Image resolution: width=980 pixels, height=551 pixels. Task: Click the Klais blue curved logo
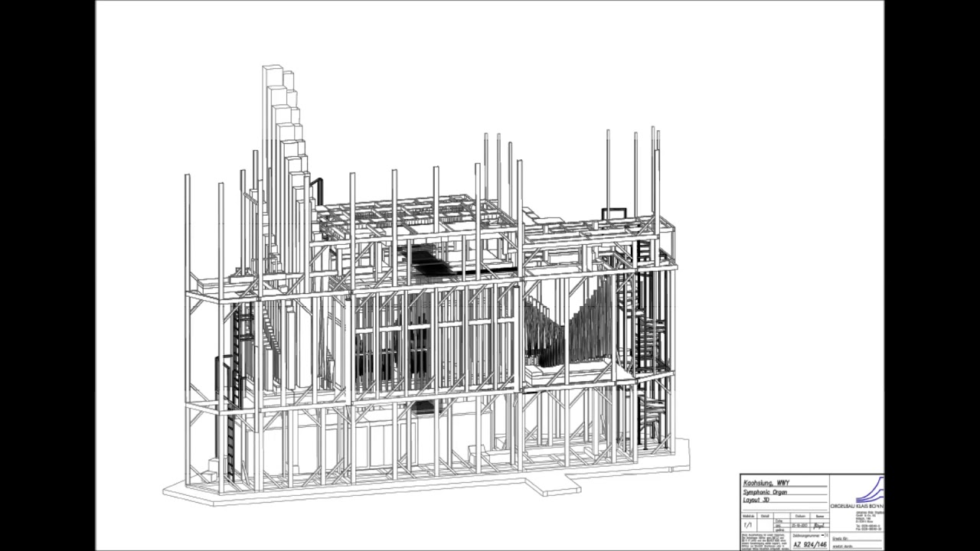870,489
